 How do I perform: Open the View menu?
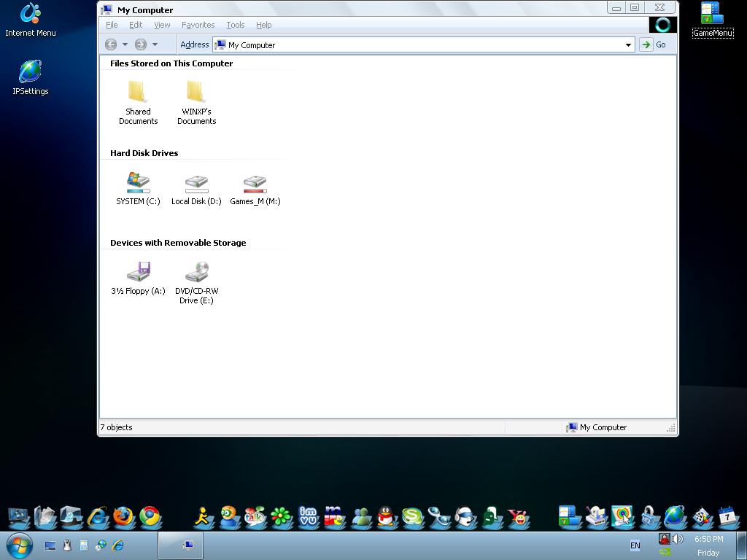coord(162,25)
